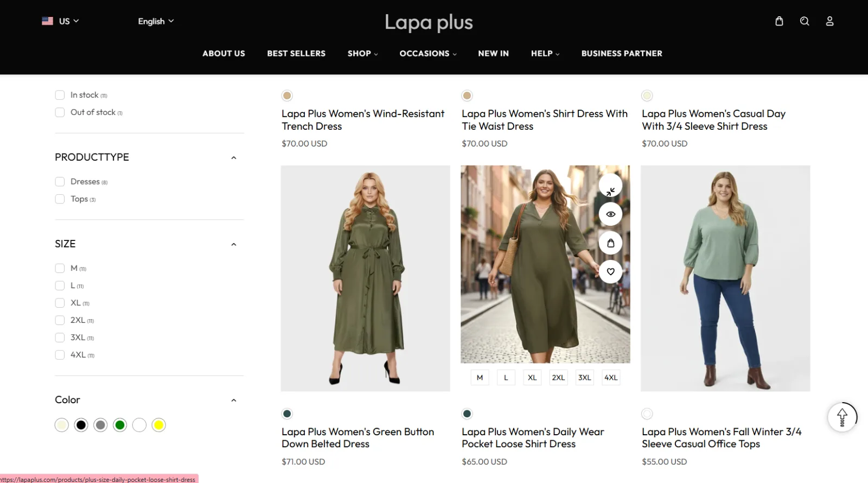Click the street olive dress product image
Viewport: 868px width, 483px height.
click(545, 264)
